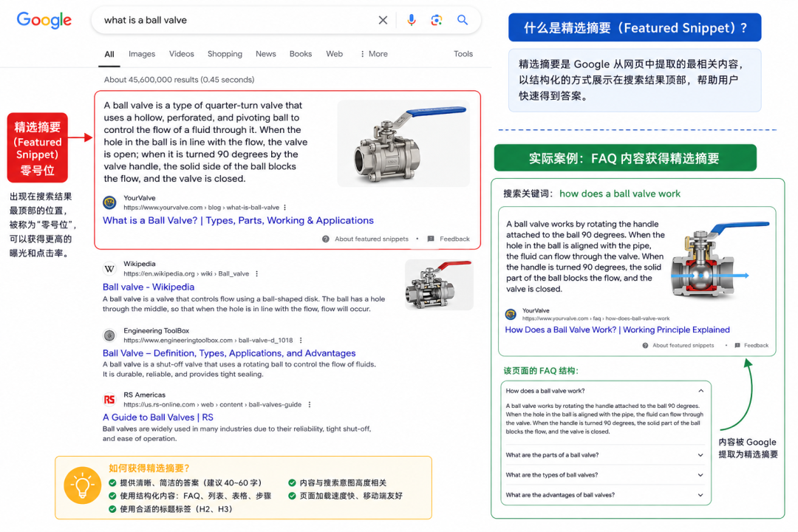This screenshot has width=798, height=532.
Task: Expand 'What are the types of ball valves?'
Action: (700, 475)
